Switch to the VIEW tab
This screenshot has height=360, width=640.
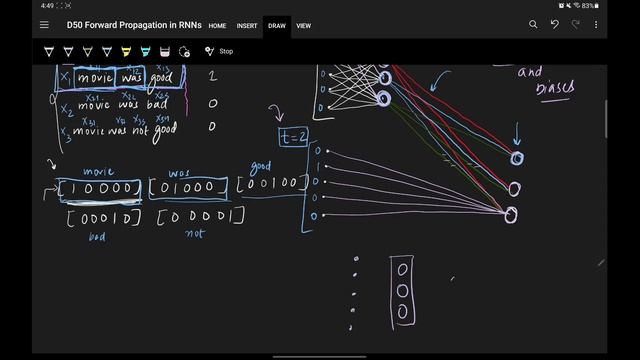[303, 26]
